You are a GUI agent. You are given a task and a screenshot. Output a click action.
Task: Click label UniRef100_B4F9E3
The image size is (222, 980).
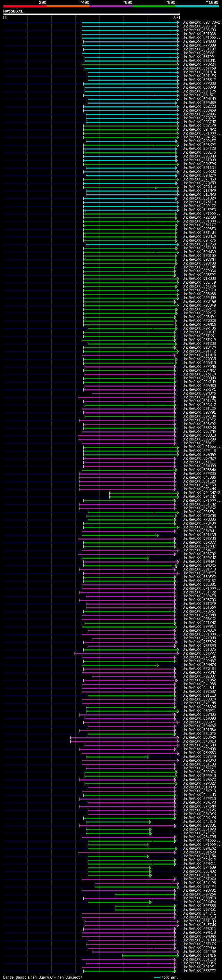click(199, 210)
